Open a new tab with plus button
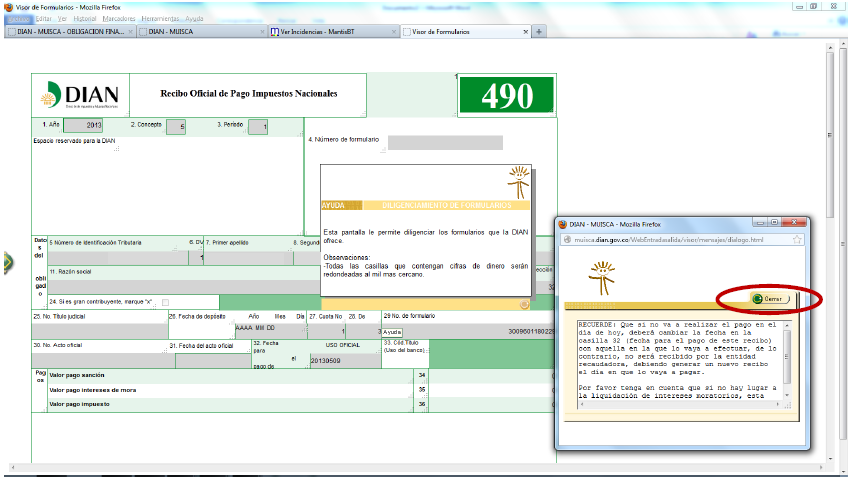 tap(538, 32)
